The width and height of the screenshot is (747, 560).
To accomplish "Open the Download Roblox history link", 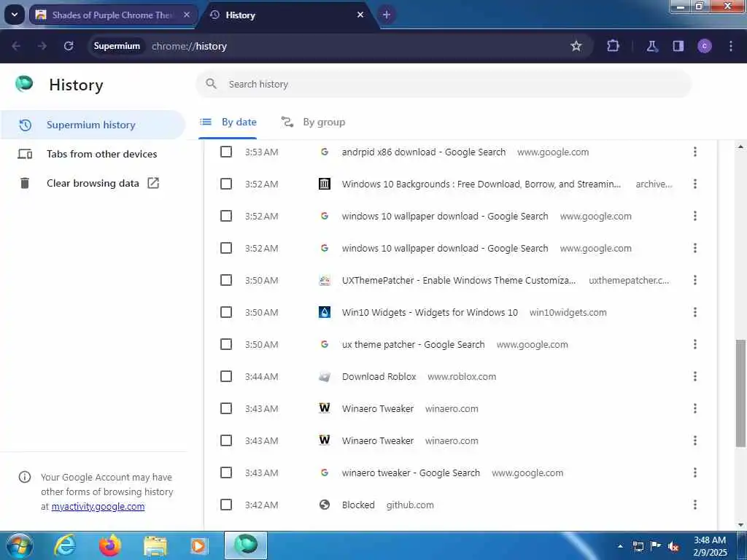I will pyautogui.click(x=379, y=377).
